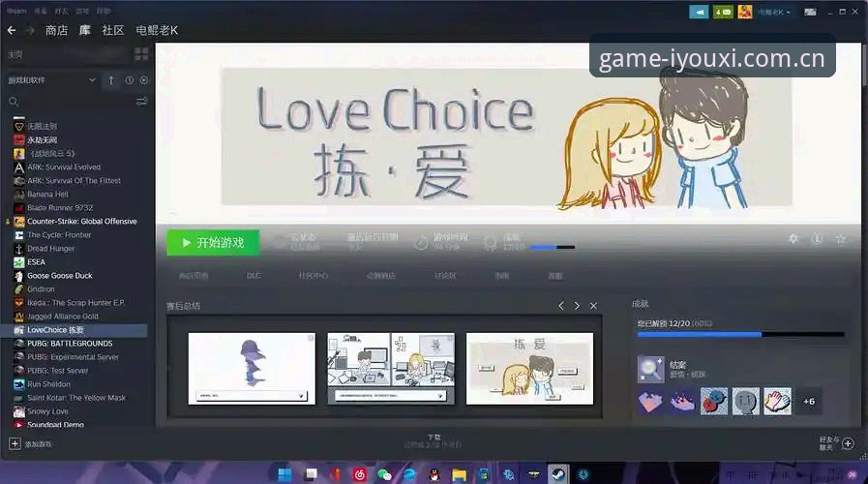
Task: Select Snowy Love in library
Action: (47, 411)
